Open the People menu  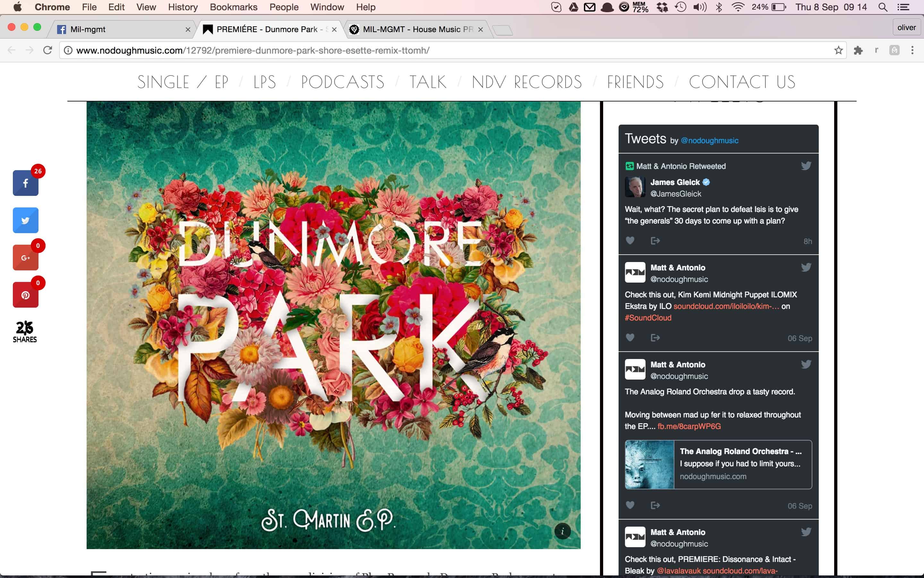284,7
